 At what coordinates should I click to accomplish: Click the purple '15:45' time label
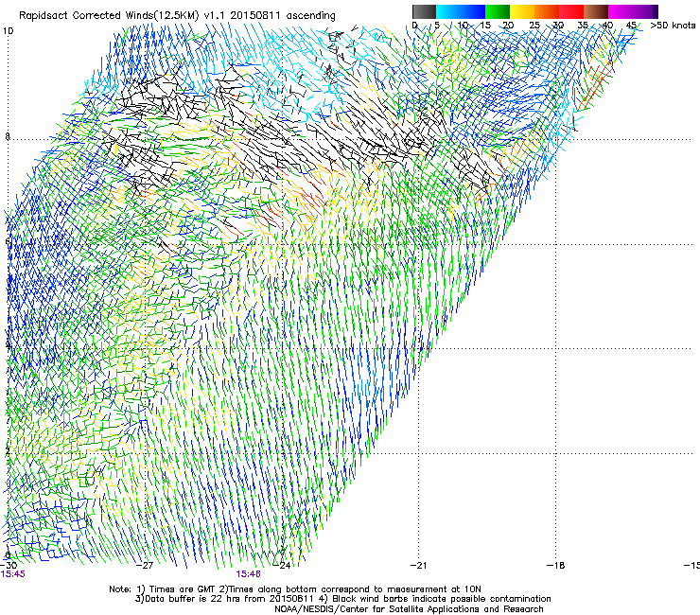13,574
